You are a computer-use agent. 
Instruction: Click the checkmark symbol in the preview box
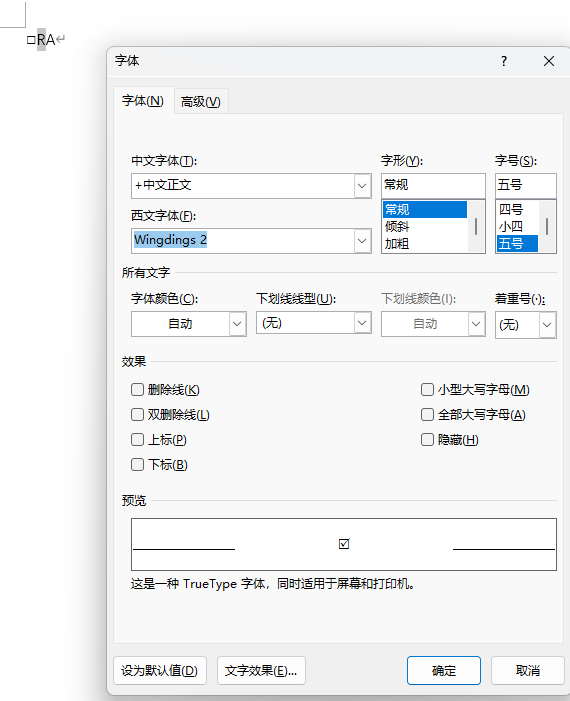click(344, 544)
